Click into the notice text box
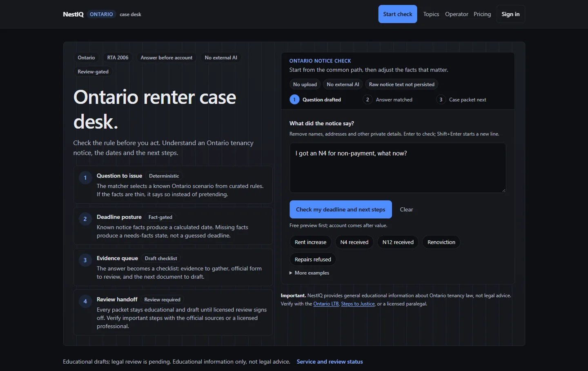 398,168
